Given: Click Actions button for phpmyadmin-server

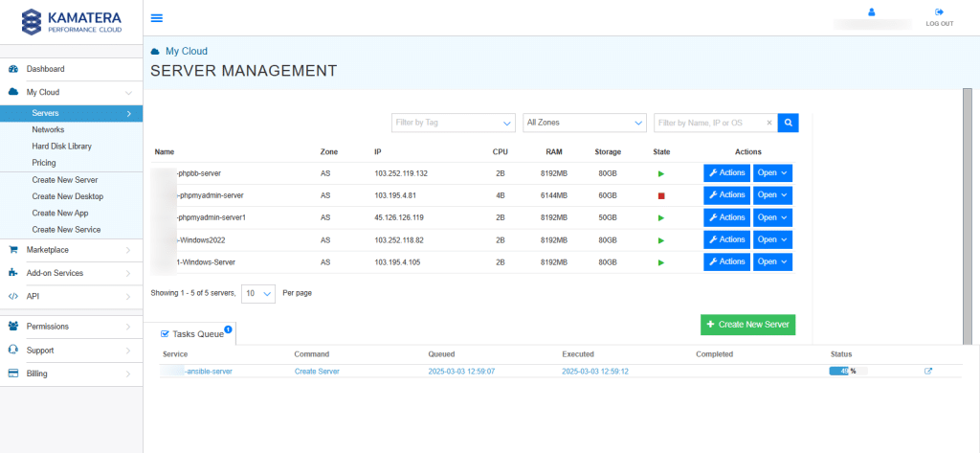Looking at the screenshot, I should (727, 195).
